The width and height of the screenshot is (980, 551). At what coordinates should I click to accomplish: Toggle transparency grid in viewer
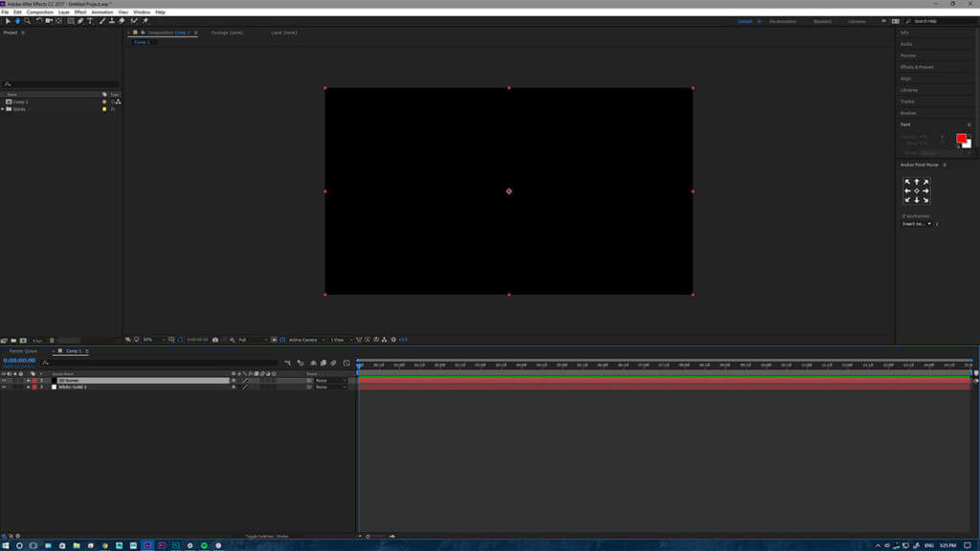[x=282, y=340]
